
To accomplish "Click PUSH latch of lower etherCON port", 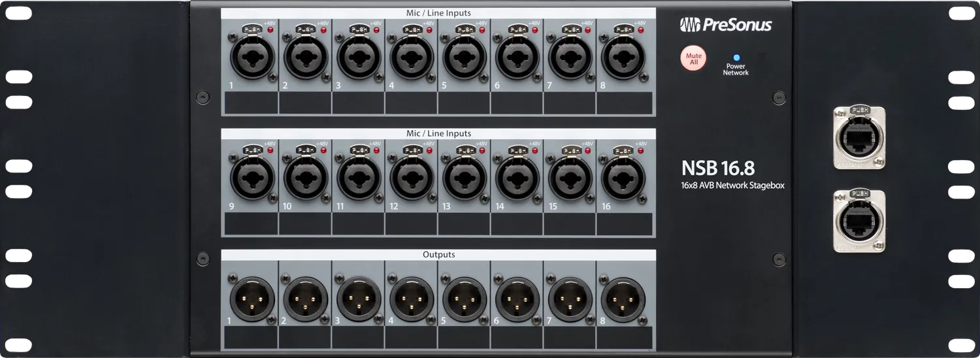I will (x=860, y=193).
